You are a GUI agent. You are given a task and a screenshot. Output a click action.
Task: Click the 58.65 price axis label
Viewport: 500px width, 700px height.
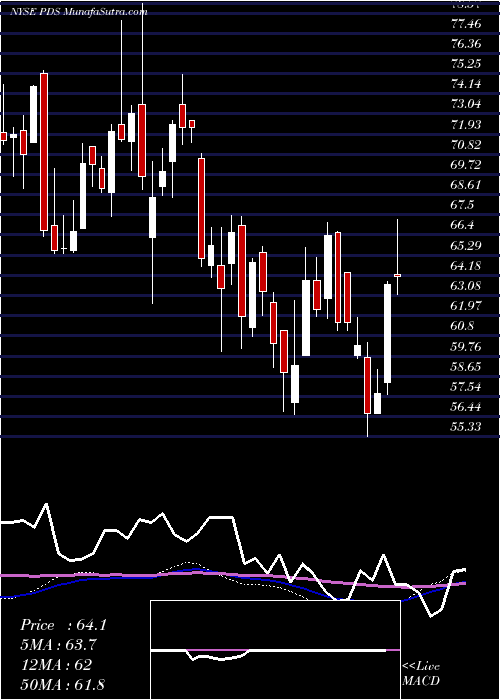[466, 367]
